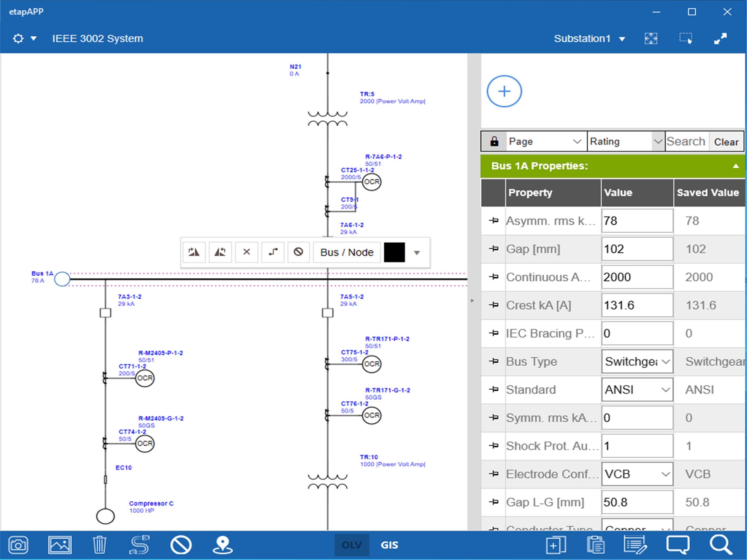The width and height of the screenshot is (747, 560).
Task: Switch to OLV view
Action: click(352, 545)
